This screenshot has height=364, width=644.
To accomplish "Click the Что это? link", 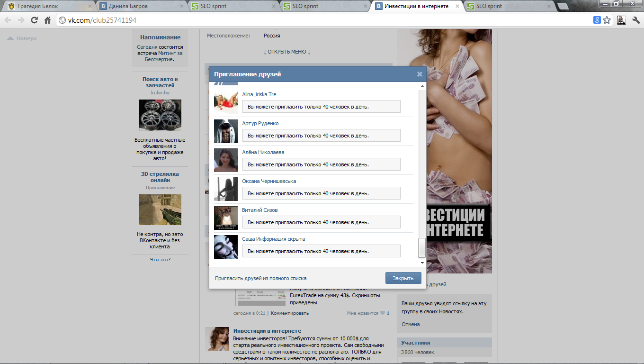I will point(160,259).
